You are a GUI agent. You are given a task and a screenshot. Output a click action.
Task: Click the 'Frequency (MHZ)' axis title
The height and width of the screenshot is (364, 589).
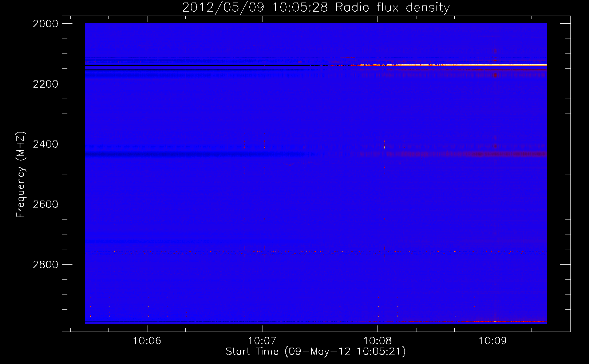[x=21, y=175]
